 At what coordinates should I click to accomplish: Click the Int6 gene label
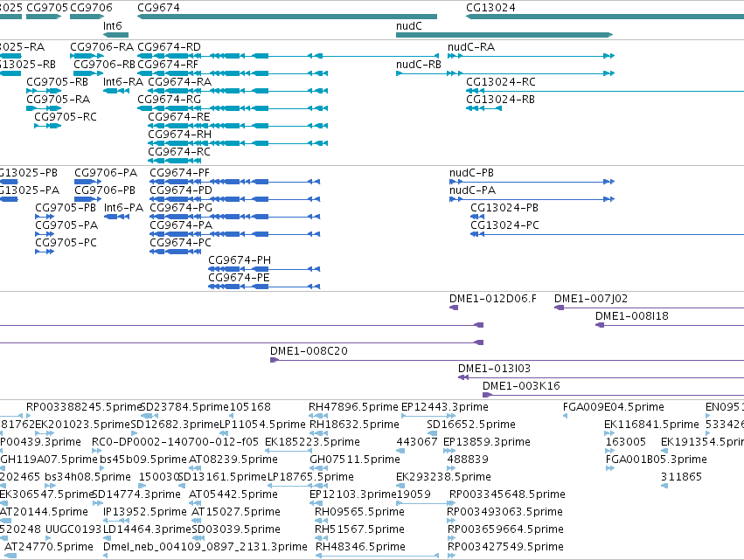(113, 26)
